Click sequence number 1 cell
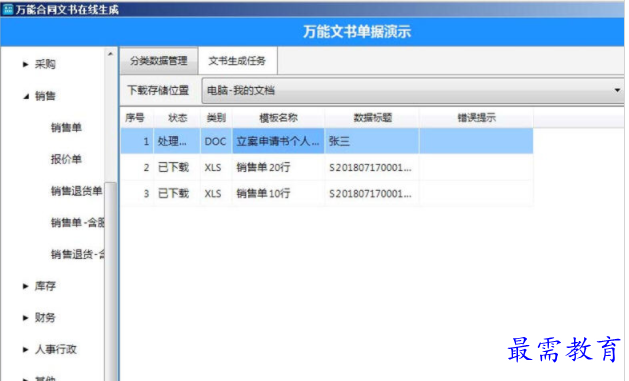Image resolution: width=629 pixels, height=381 pixels. click(x=138, y=141)
